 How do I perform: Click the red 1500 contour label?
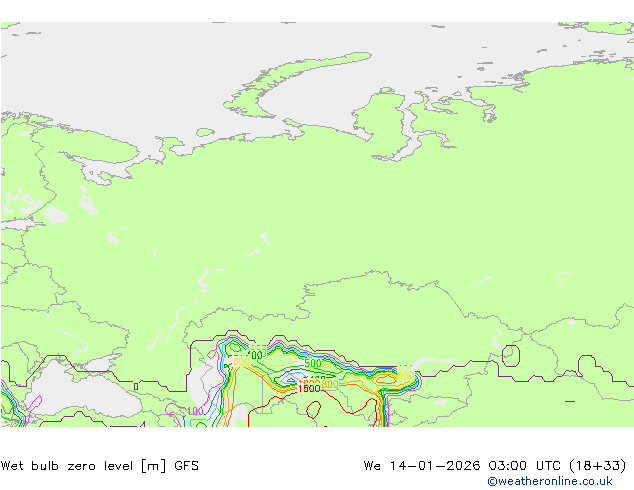point(309,389)
